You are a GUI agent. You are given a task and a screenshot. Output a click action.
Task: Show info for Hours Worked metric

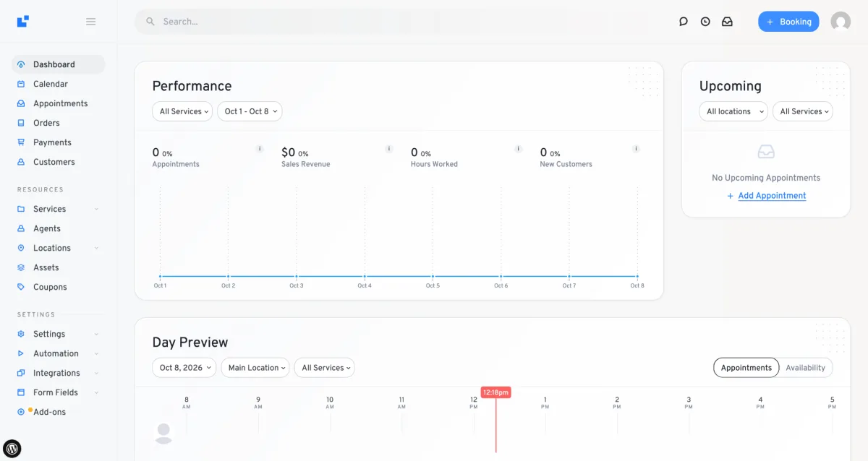coord(519,149)
